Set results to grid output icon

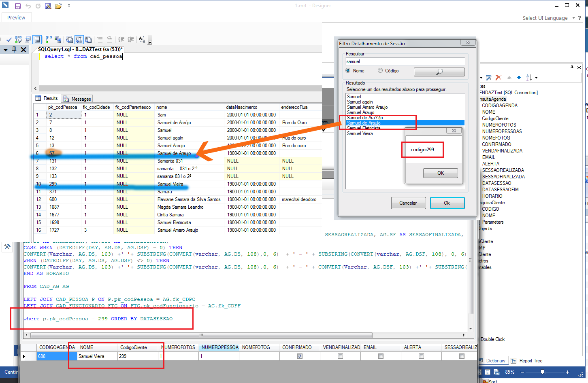(79, 40)
